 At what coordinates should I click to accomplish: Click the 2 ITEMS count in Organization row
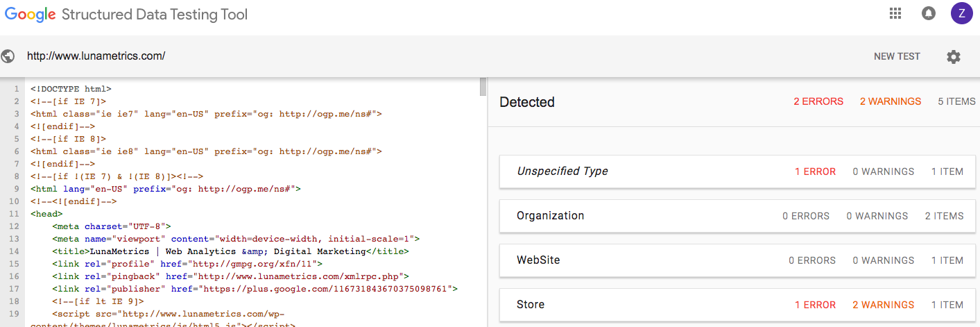click(944, 216)
